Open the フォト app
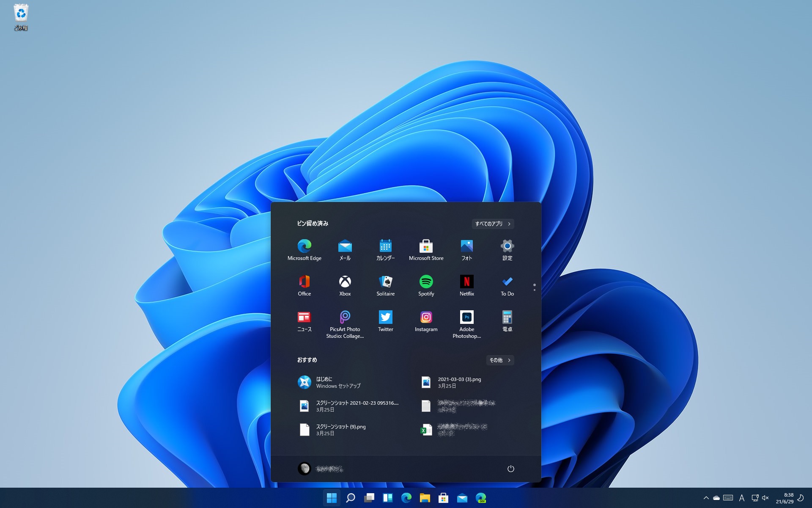The image size is (812, 508). 466,250
